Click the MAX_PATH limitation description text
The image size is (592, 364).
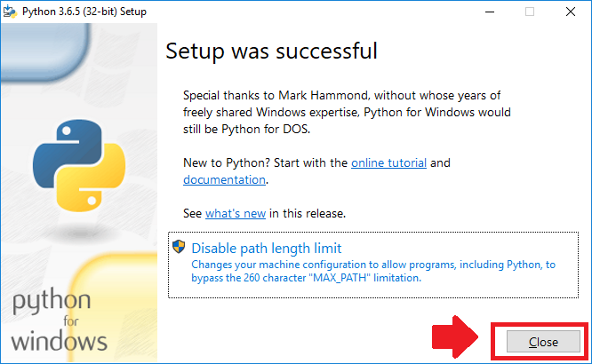point(373,271)
